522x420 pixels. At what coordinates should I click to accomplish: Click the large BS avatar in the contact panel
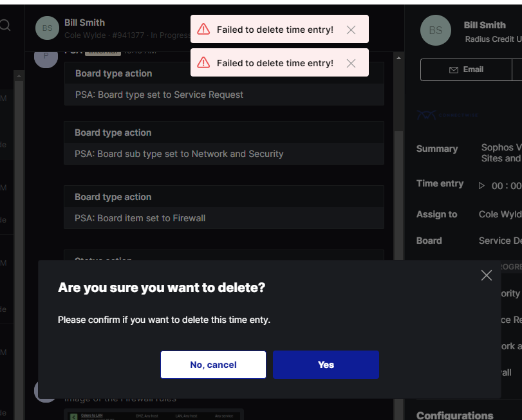tap(436, 30)
